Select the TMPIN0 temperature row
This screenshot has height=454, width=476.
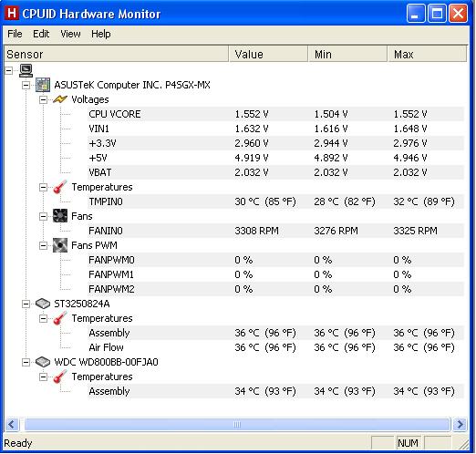275,201
